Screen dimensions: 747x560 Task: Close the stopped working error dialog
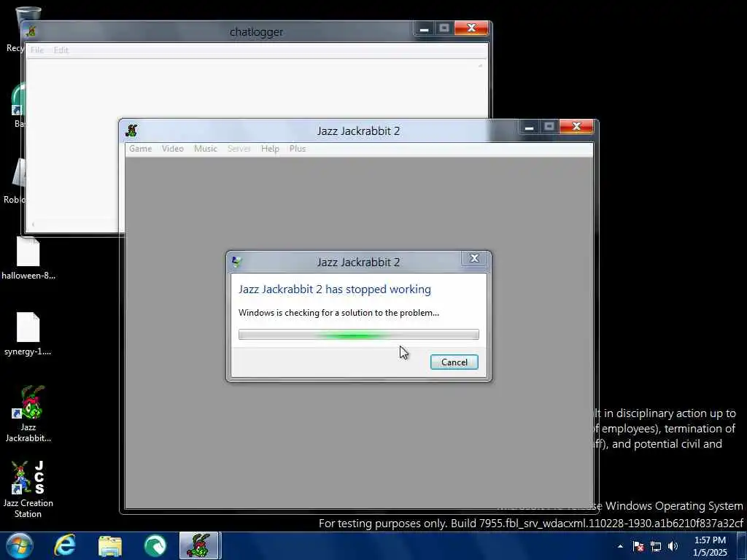pyautogui.click(x=474, y=259)
